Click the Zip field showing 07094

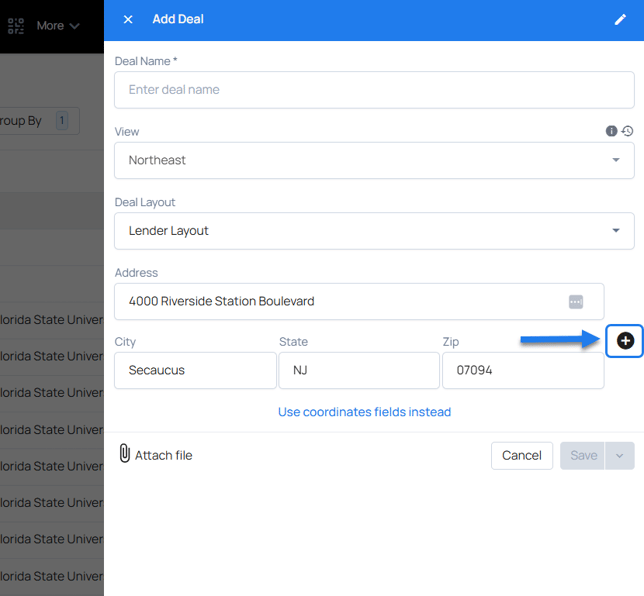click(x=522, y=370)
